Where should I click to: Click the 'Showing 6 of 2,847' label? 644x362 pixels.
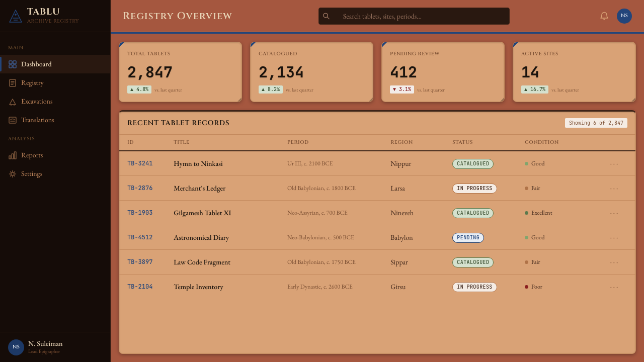click(x=596, y=123)
